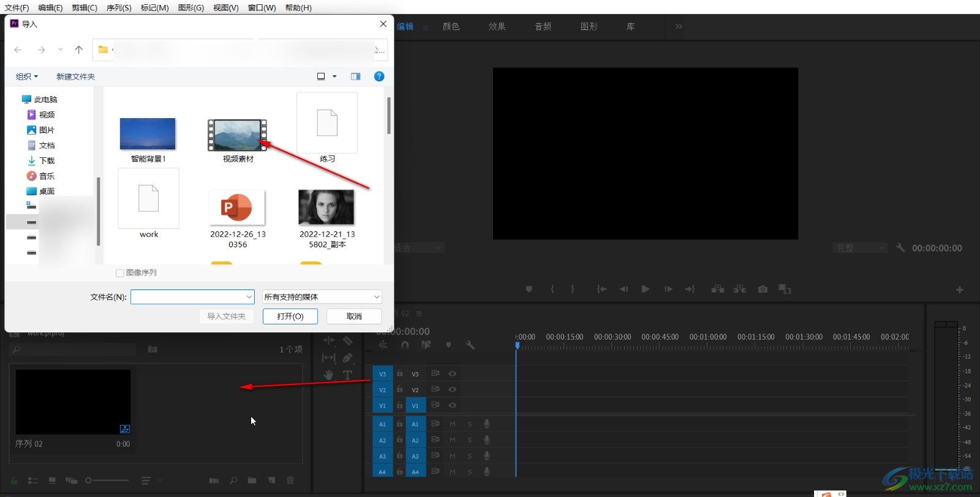Check the 图像序列 checkbox

pyautogui.click(x=120, y=273)
